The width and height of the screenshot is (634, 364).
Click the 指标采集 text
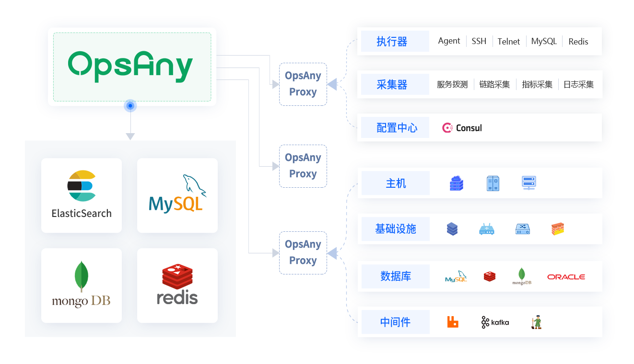coord(537,85)
